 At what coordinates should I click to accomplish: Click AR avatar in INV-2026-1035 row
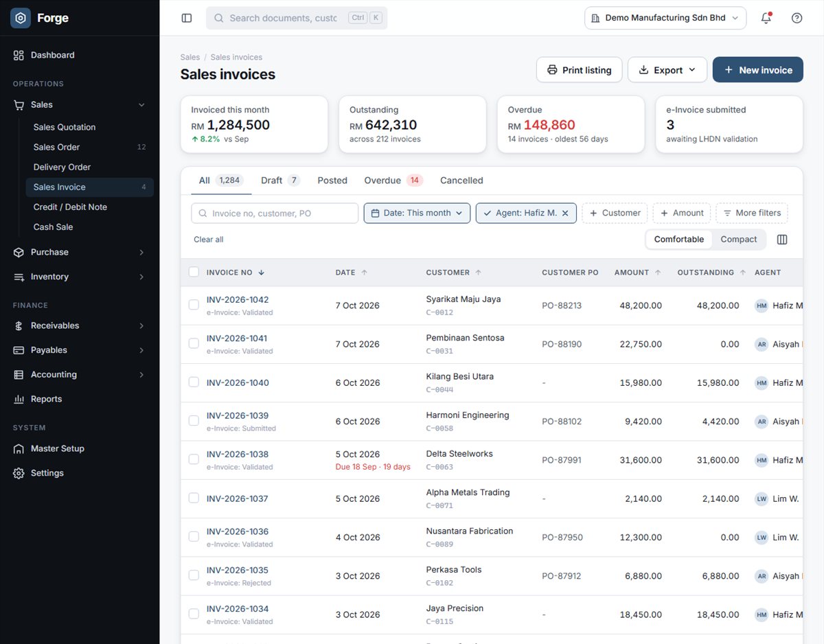(x=762, y=576)
